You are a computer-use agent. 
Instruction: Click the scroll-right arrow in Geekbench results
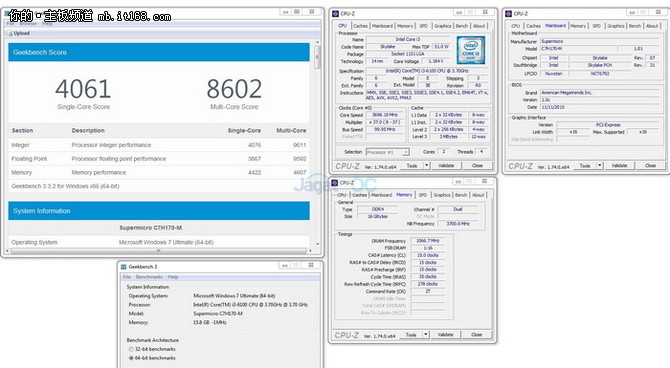point(311,250)
